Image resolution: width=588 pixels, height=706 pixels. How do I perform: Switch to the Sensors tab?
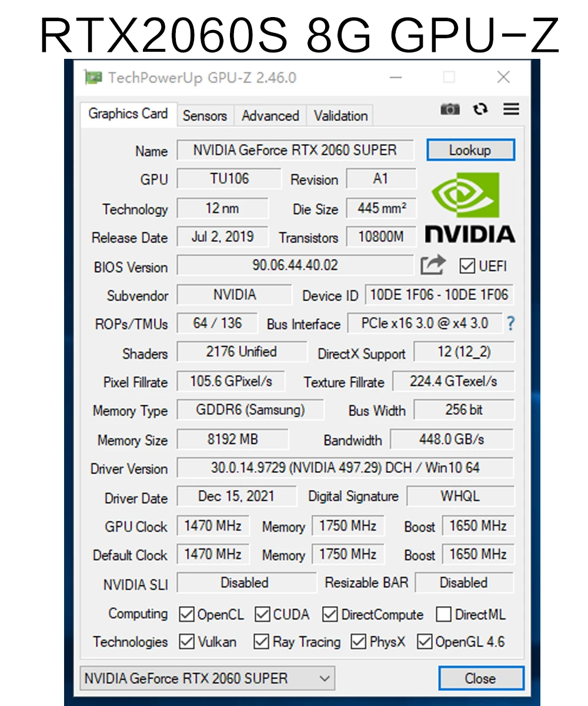(x=205, y=116)
